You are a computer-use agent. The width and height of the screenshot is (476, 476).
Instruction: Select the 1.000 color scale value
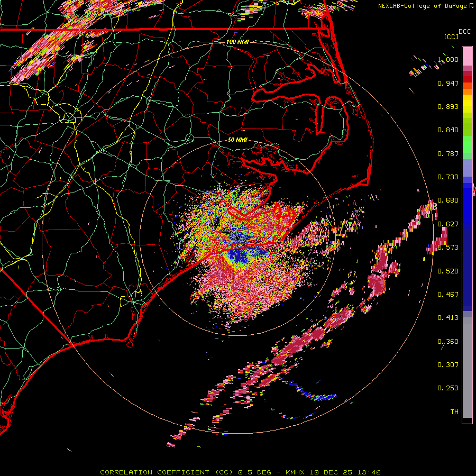coord(448,59)
